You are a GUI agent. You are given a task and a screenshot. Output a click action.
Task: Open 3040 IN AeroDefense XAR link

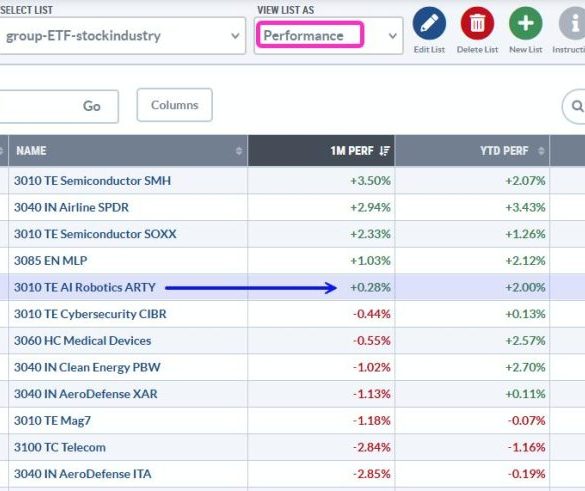(x=86, y=394)
